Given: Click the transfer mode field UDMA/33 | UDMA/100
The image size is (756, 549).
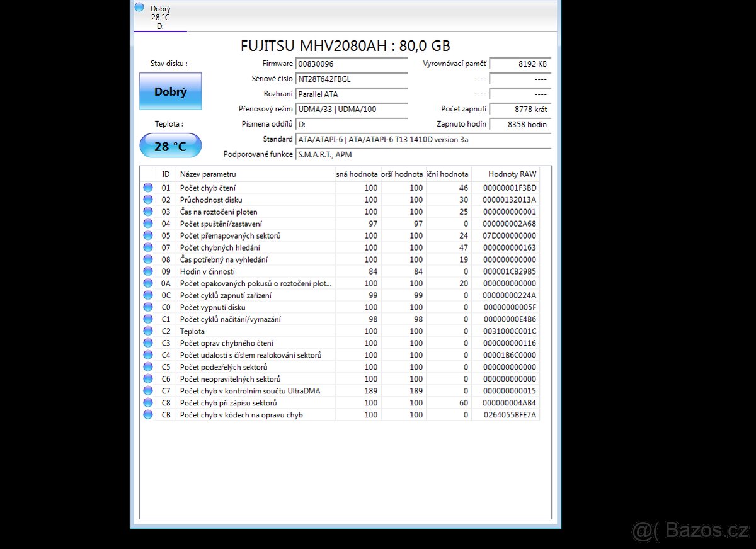Looking at the screenshot, I should point(352,109).
